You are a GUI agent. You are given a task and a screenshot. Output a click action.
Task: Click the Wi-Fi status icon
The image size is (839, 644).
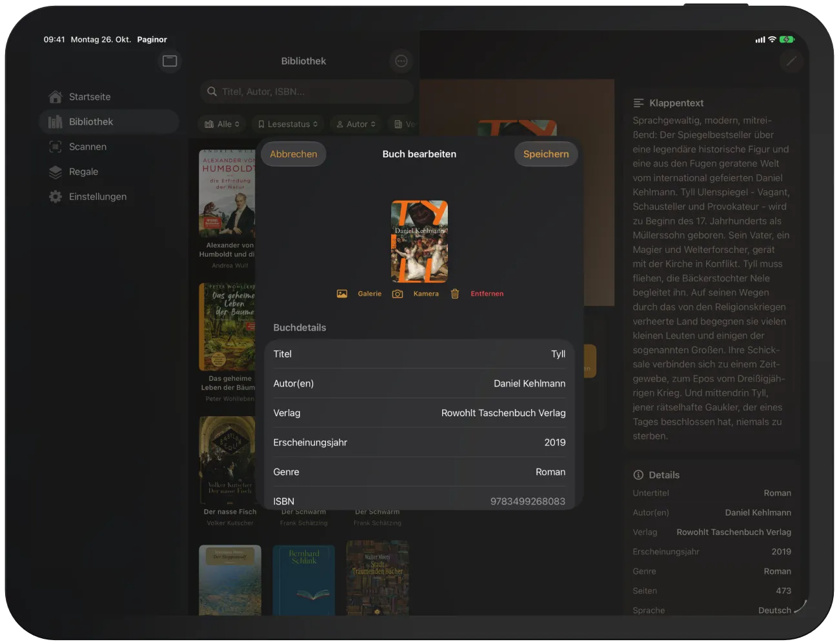click(x=772, y=39)
